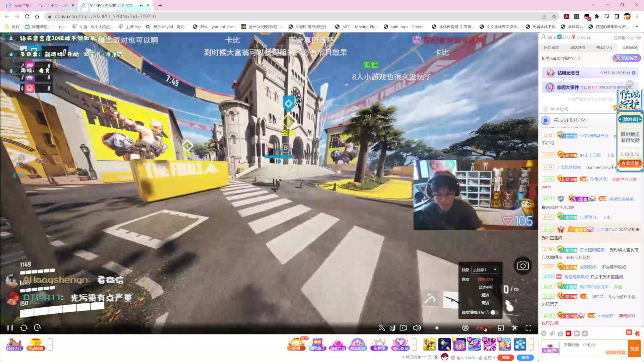This screenshot has width=644, height=362.
Task: Click the megaphone icon in chat toolbar
Action: pos(552,334)
